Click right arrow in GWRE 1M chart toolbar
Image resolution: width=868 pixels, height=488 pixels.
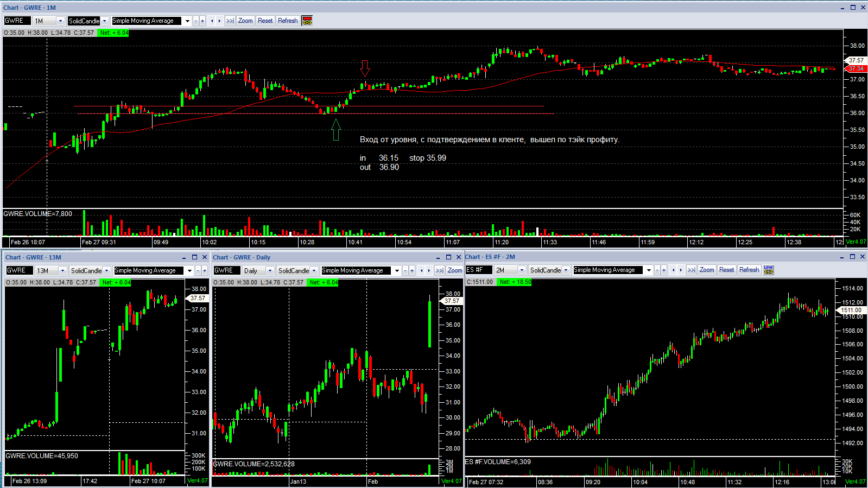220,21
